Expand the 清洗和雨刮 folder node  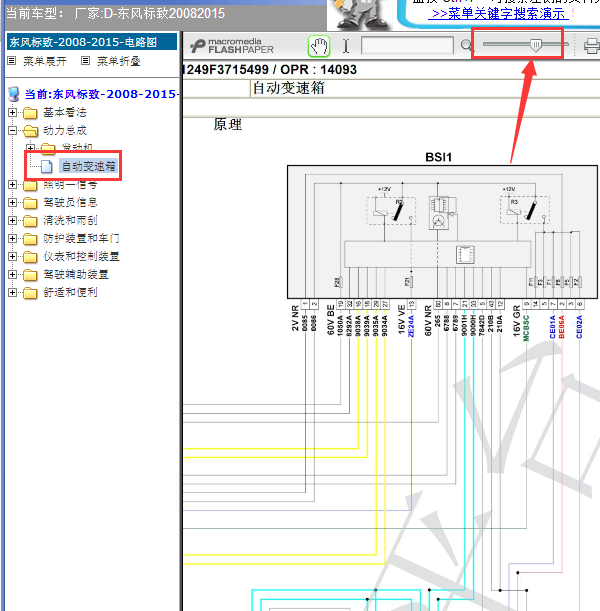12,220
